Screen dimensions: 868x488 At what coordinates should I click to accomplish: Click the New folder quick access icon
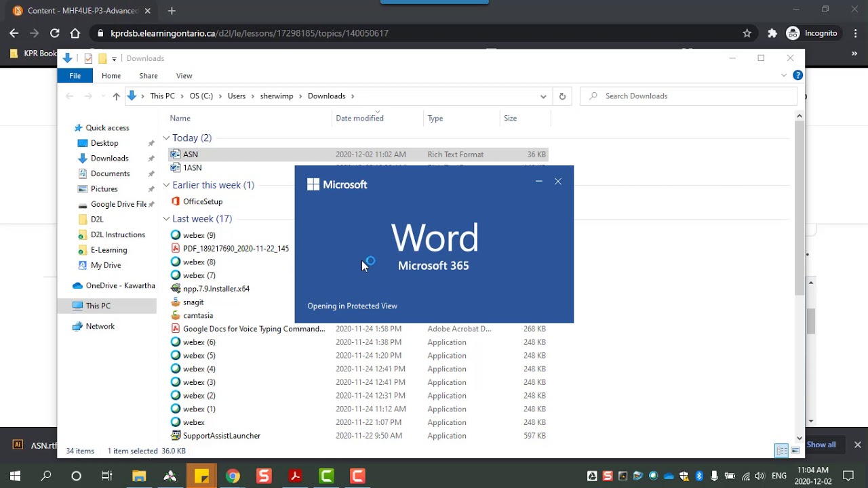tap(102, 58)
